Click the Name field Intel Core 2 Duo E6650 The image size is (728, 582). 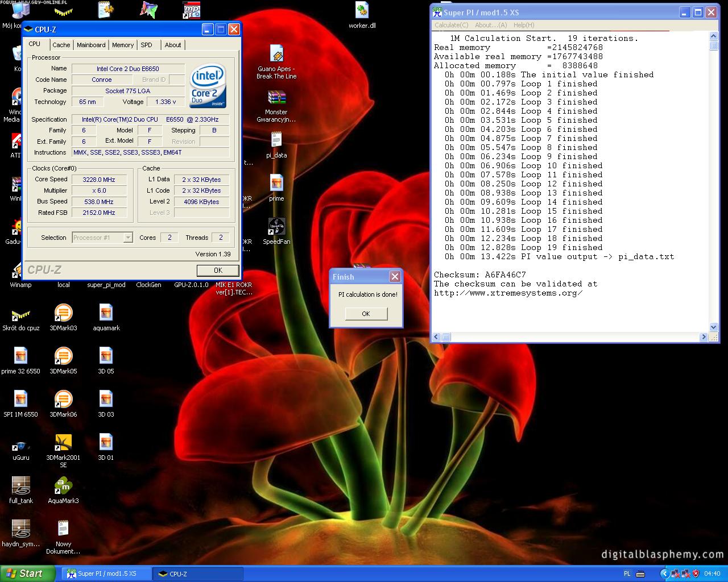[x=128, y=69]
